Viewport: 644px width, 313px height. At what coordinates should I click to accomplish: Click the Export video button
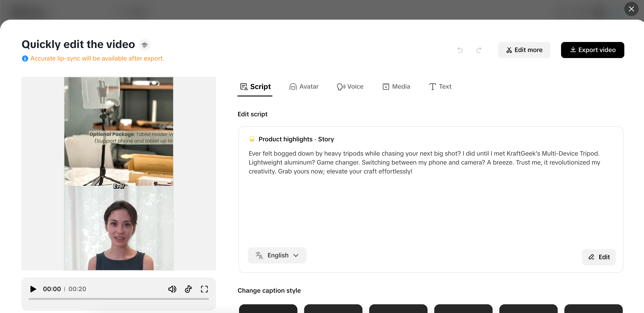pos(592,50)
